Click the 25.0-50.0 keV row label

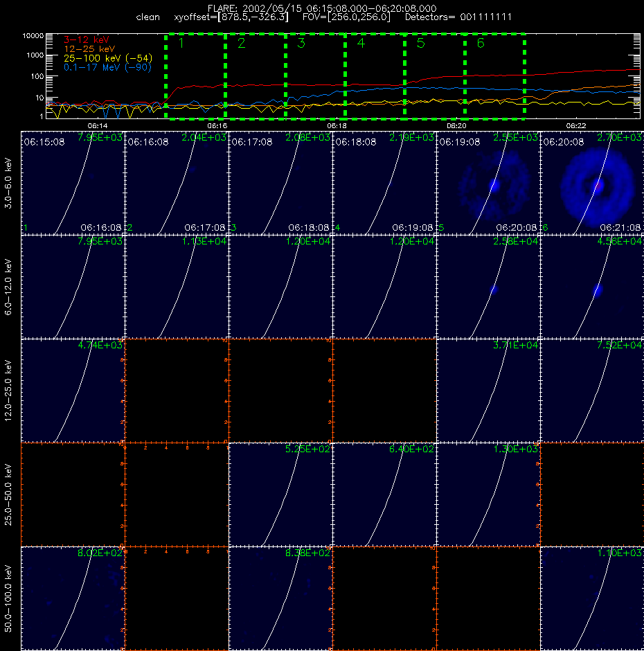tap(8, 494)
